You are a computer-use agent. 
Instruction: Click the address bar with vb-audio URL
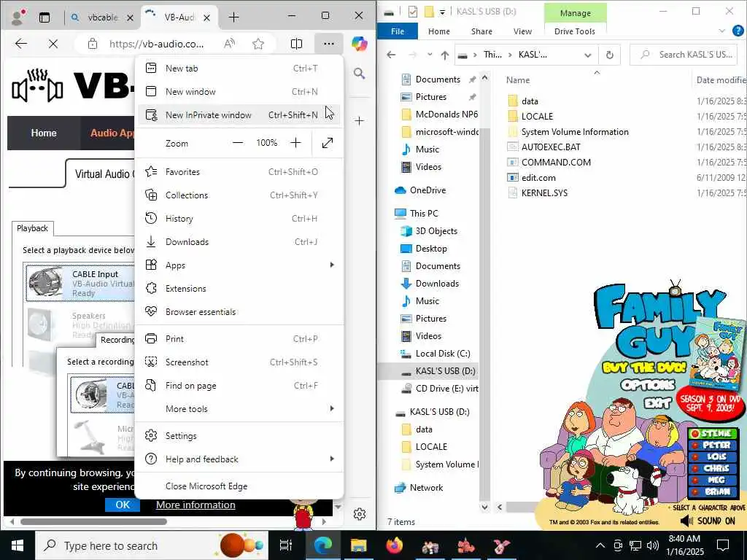(x=157, y=44)
